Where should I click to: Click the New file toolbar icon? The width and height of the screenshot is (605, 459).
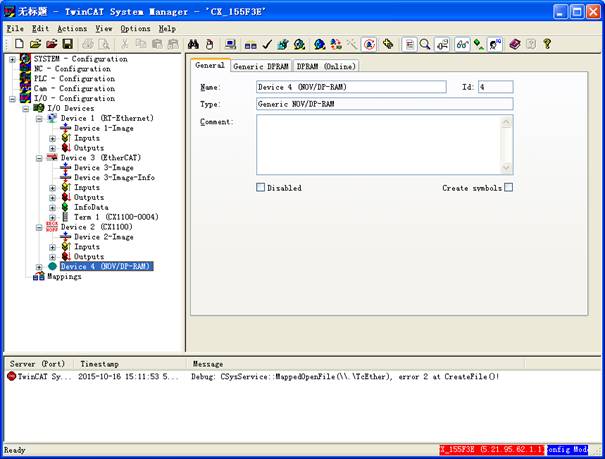19,45
